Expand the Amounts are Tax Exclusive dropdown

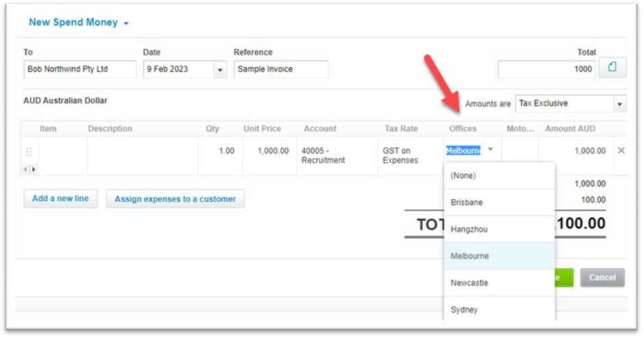pos(619,104)
